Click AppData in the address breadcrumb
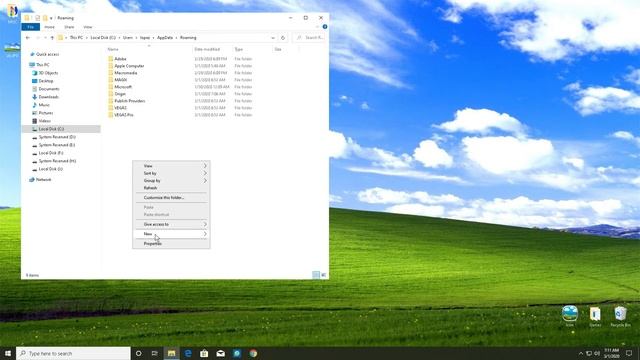640x360 pixels. 165,38
